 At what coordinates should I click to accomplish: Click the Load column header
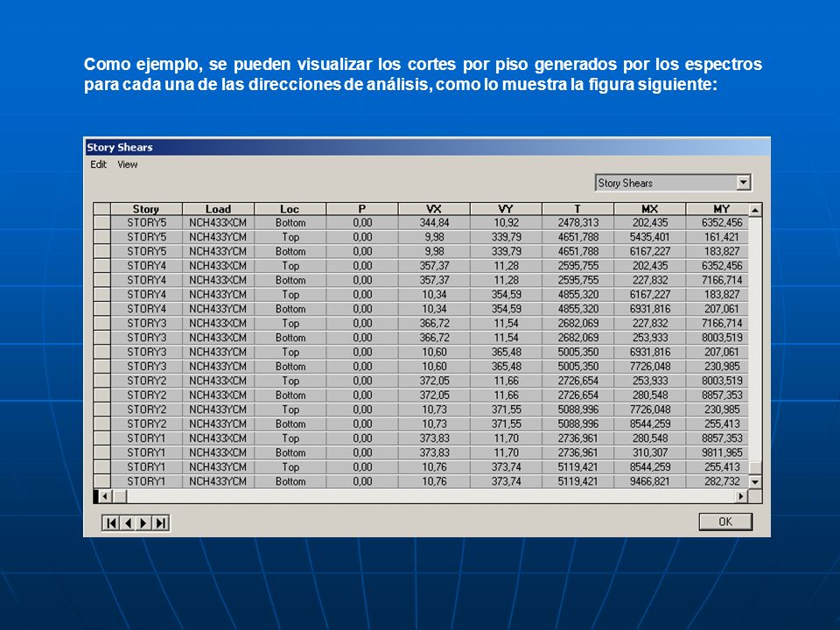(218, 209)
